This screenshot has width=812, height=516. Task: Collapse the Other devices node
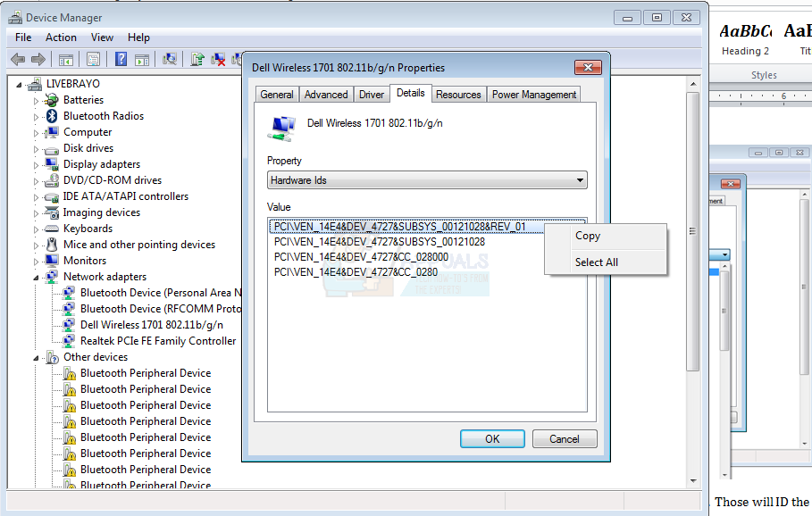pos(36,358)
